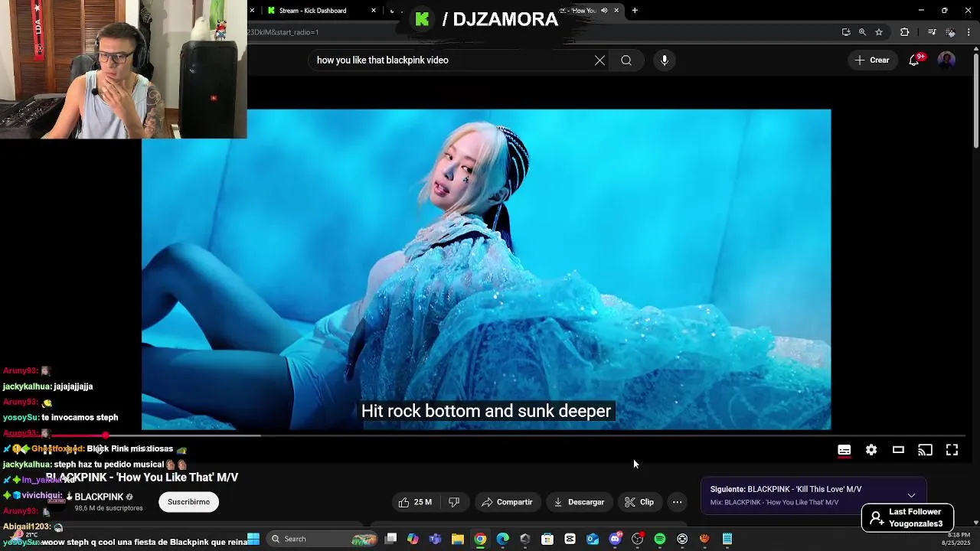Open the more actions ellipsis menu
The height and width of the screenshot is (551, 980).
coord(677,502)
